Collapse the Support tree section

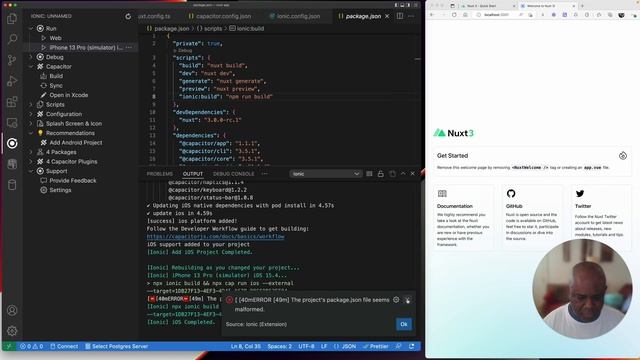pos(31,171)
